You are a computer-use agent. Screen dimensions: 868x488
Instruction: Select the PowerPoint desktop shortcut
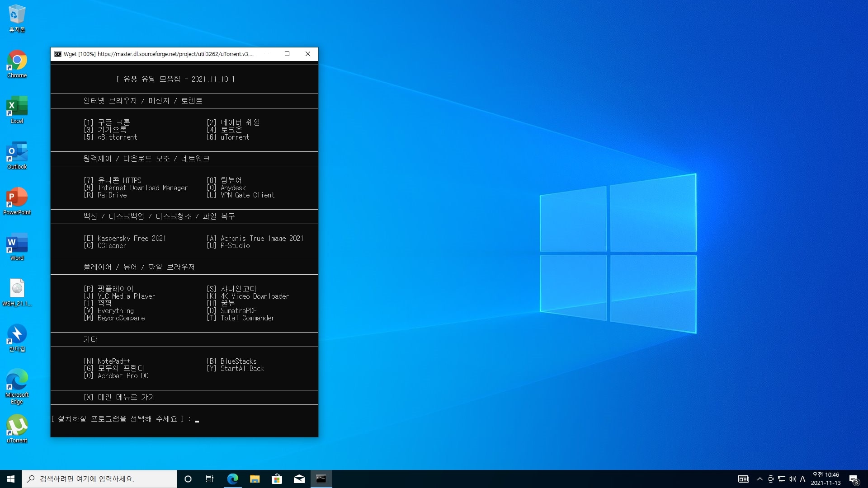17,201
